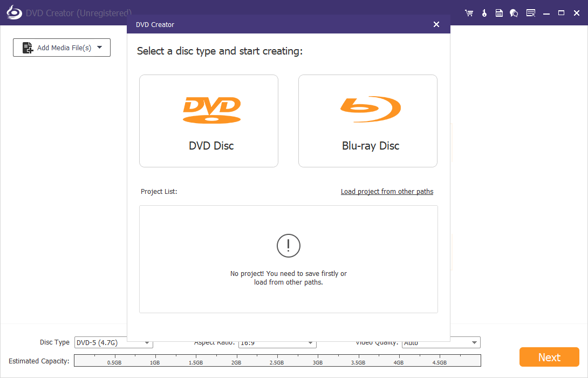588x378 pixels.
Task: Open the Aspect Ratio dropdown
Action: pyautogui.click(x=277, y=343)
